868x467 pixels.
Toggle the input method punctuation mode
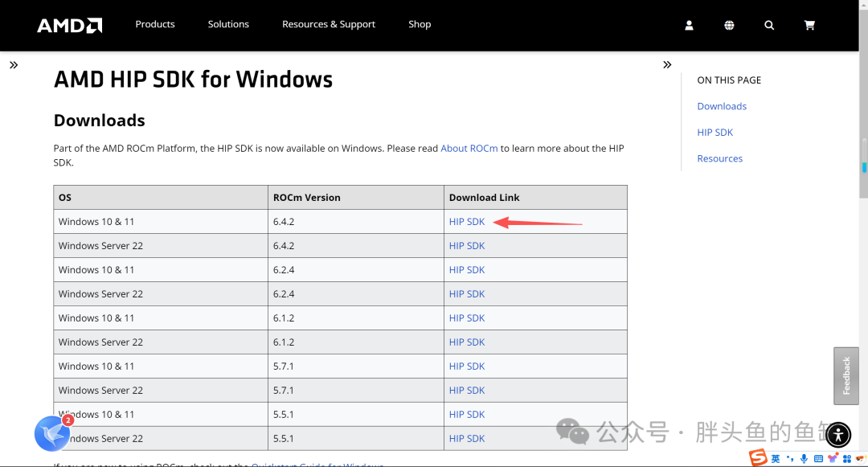[790, 459]
